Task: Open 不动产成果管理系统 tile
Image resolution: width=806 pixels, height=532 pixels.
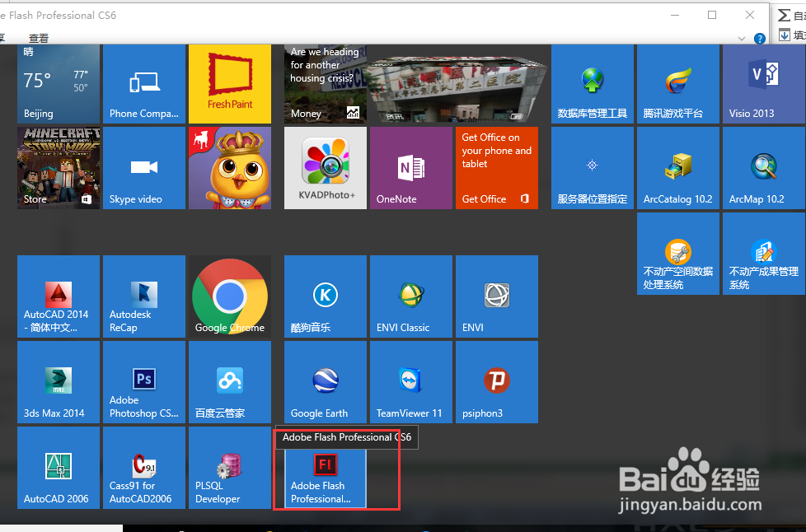Action: tap(764, 254)
